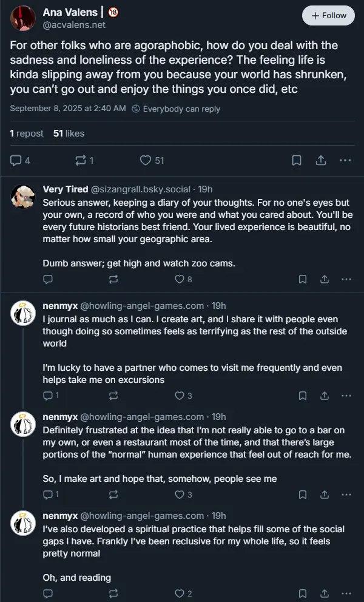Repost nenmyx's journaling reply

click(x=113, y=396)
